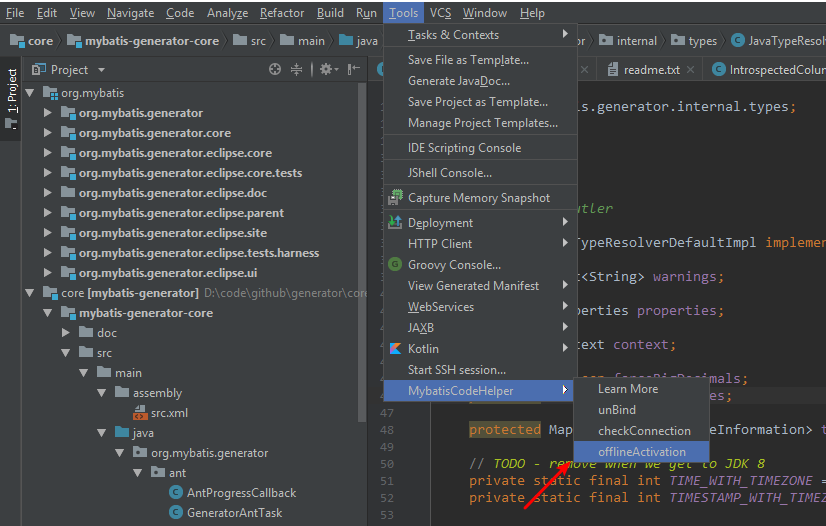826x526 pixels.
Task: Click the Deployment menu icon
Action: click(395, 223)
